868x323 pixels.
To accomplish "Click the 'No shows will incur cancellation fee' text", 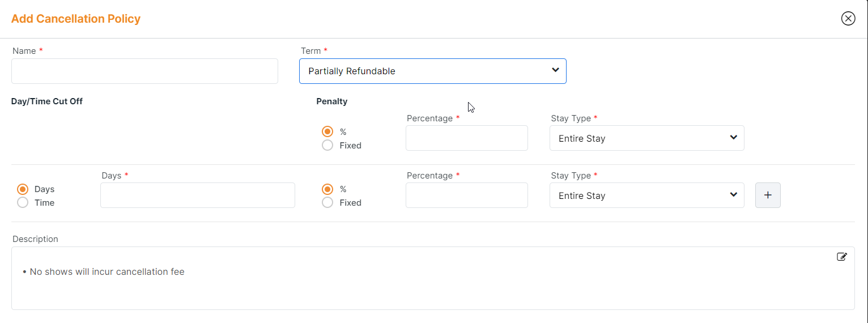I will coord(107,272).
